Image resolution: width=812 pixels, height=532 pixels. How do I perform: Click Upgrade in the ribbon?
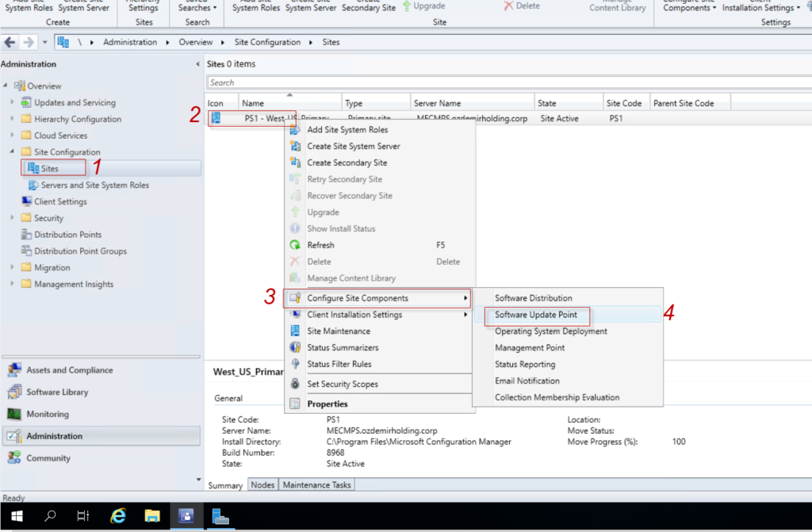[423, 6]
